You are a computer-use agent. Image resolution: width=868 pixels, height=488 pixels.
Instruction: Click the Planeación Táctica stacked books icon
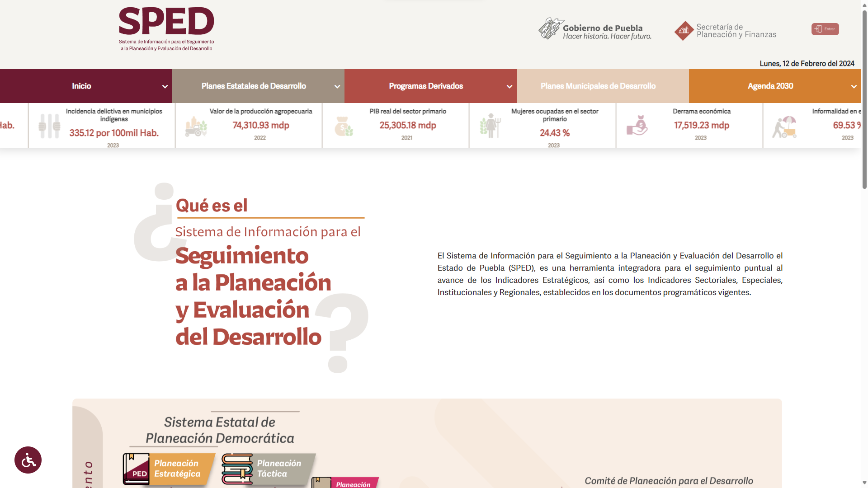237,469
